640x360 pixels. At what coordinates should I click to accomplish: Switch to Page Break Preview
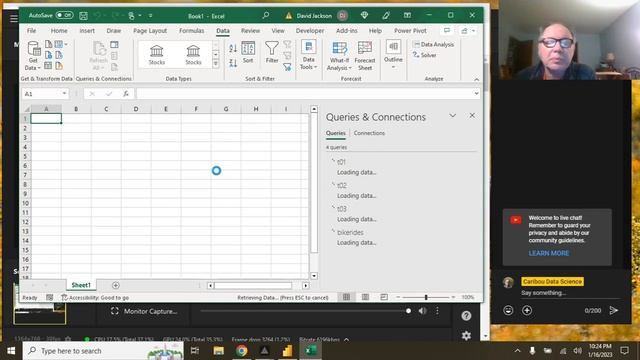[x=384, y=297]
